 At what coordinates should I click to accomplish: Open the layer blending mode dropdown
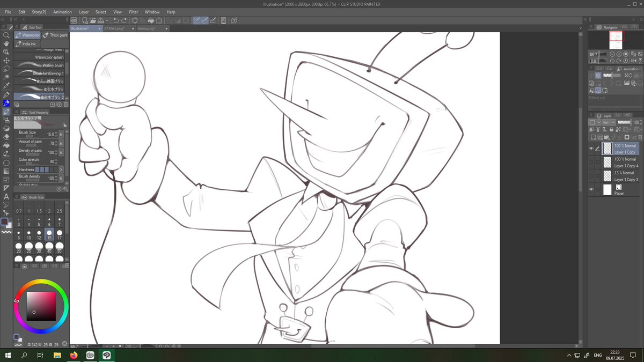(609, 122)
